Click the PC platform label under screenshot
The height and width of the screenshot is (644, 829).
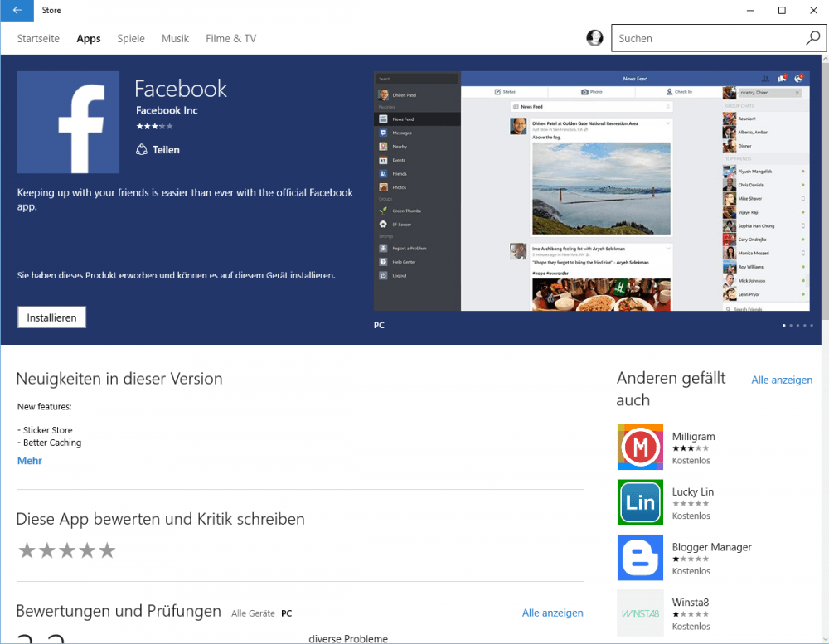click(379, 325)
